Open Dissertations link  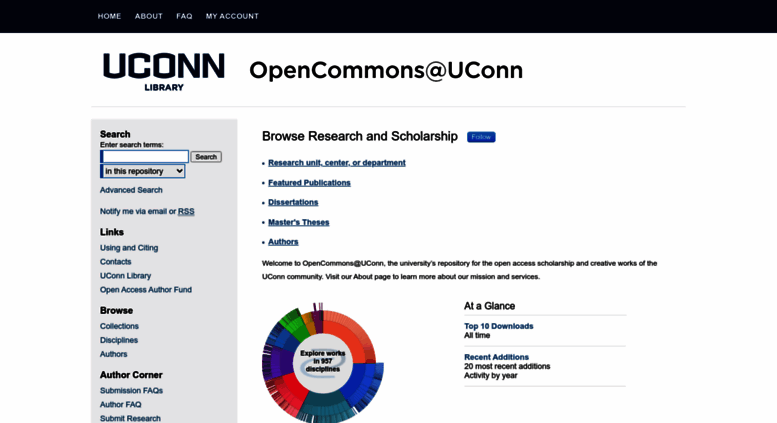pyautogui.click(x=293, y=203)
